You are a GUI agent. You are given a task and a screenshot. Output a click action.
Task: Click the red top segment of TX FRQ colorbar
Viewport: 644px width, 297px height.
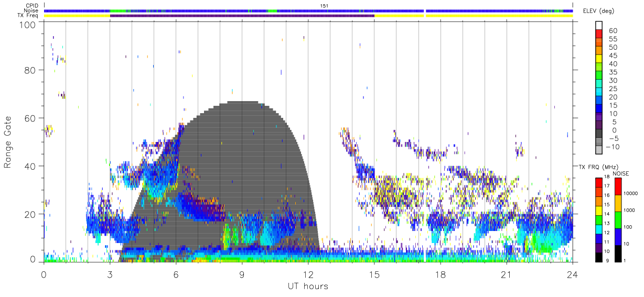[x=598, y=182]
